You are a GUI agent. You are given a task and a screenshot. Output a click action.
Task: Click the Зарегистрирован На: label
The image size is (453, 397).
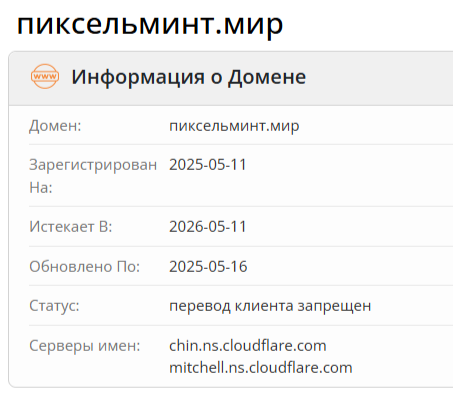point(93,176)
